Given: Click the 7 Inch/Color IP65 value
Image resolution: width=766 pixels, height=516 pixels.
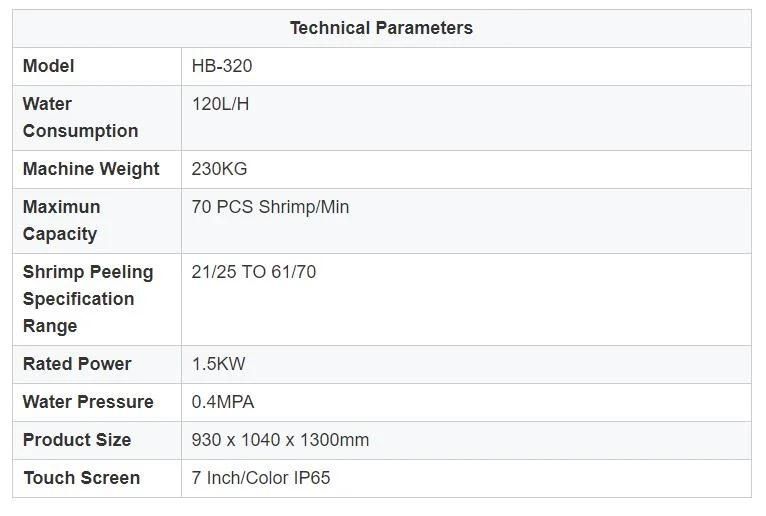Looking at the screenshot, I should coord(261,478).
